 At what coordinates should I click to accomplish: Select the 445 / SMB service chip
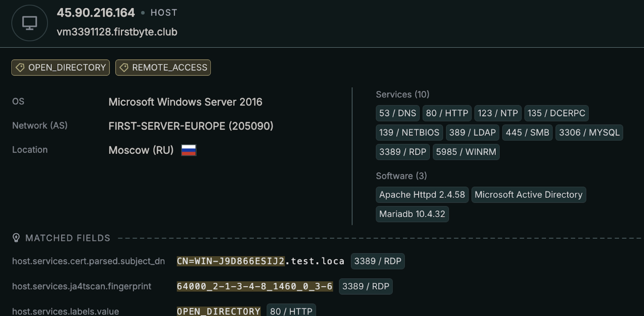pyautogui.click(x=527, y=132)
